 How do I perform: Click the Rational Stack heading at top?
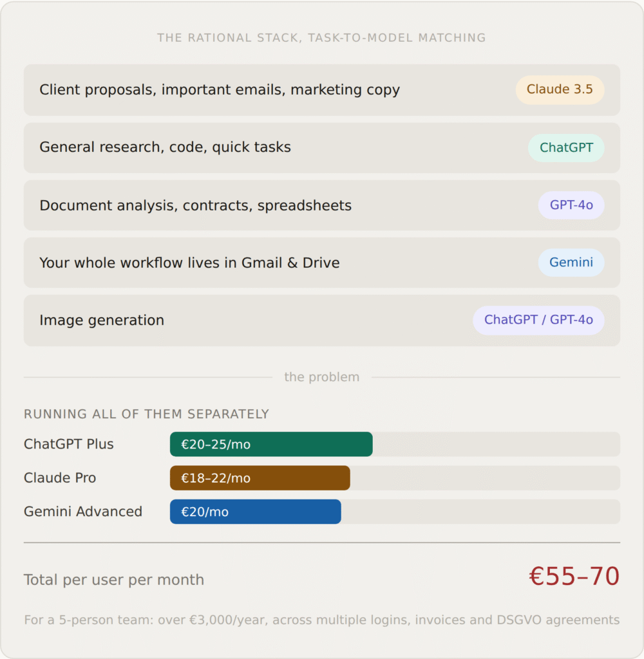click(x=321, y=38)
